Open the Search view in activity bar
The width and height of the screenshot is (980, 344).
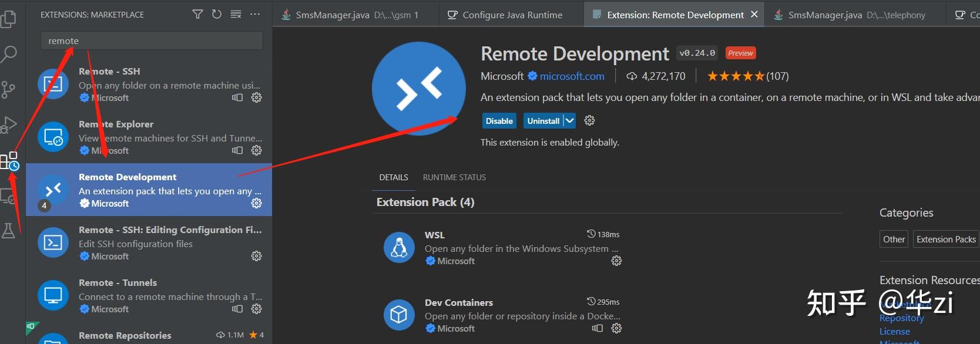(9, 54)
